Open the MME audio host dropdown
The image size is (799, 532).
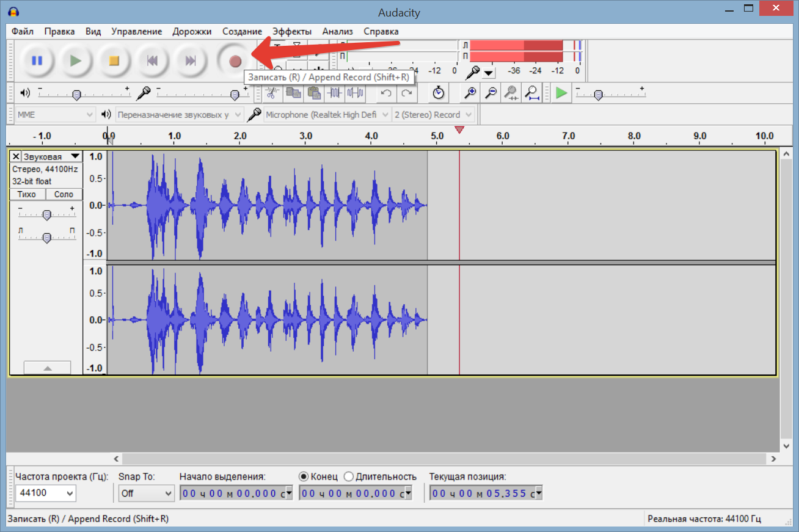pyautogui.click(x=55, y=114)
